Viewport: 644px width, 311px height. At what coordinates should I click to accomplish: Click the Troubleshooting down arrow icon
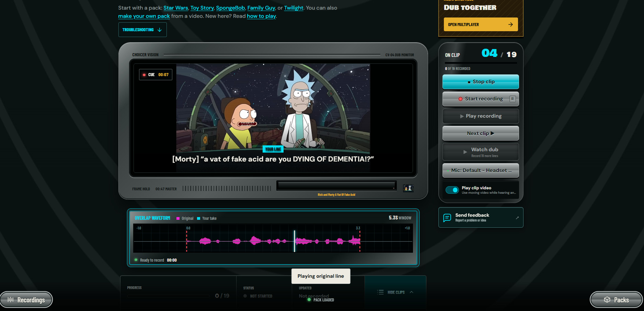click(x=160, y=30)
